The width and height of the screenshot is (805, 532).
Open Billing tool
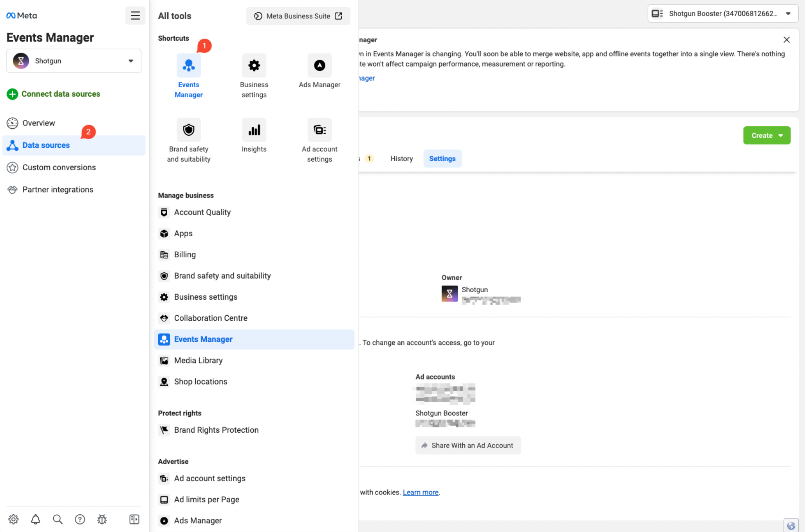click(254, 254)
